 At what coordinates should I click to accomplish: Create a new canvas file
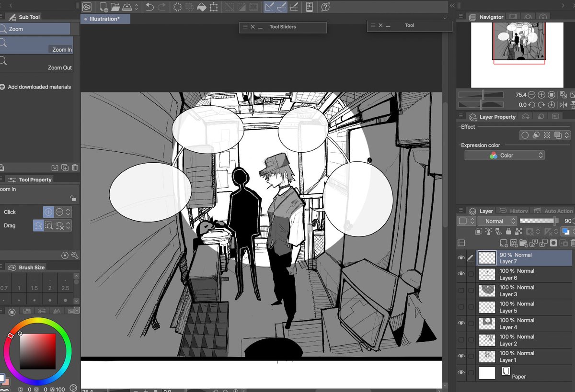(x=103, y=7)
